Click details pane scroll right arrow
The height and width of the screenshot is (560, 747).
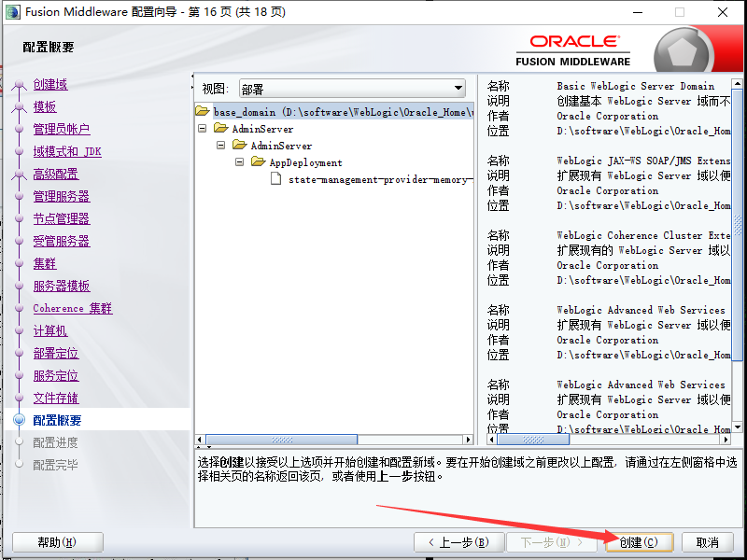coord(726,440)
